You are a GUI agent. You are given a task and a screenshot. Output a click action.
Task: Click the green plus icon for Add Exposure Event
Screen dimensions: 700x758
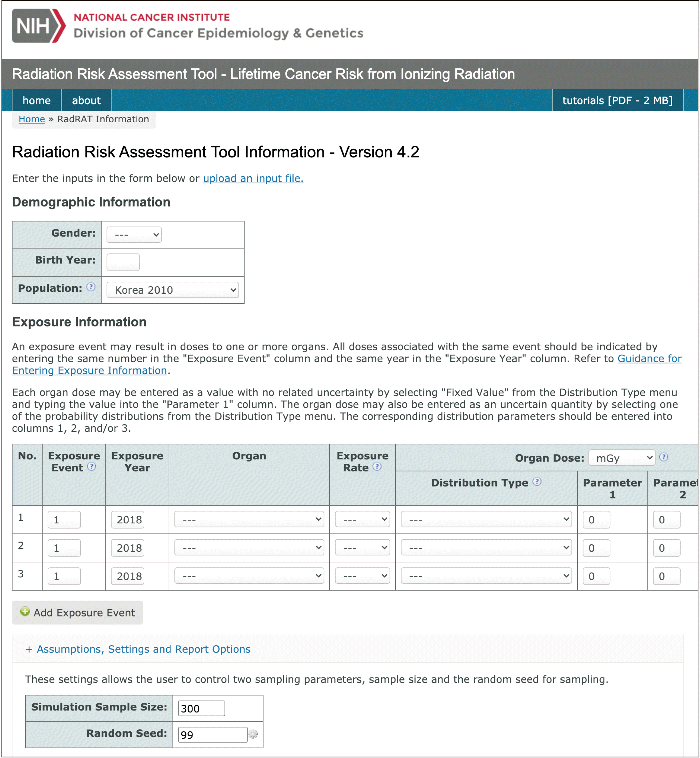click(x=25, y=612)
